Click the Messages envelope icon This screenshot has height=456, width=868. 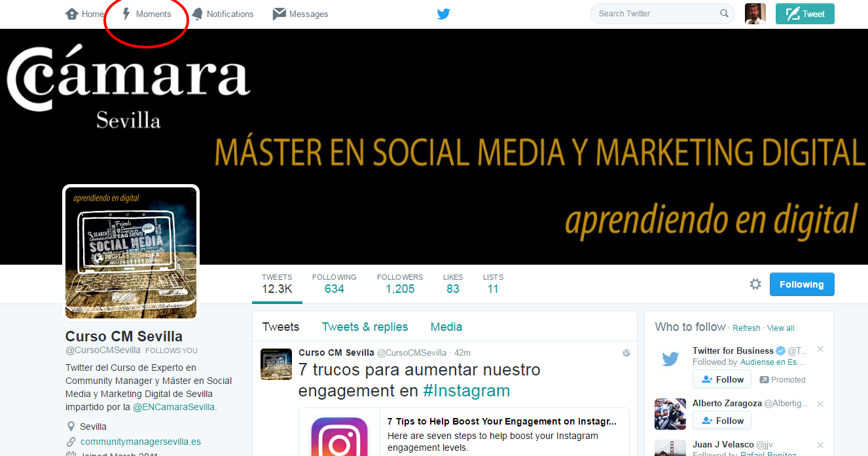coord(279,14)
